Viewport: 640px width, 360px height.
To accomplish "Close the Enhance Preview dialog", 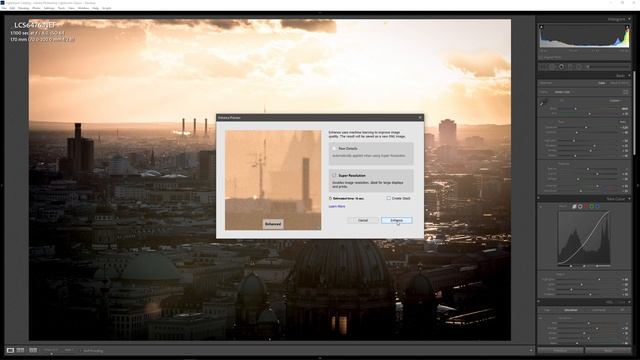I will [x=420, y=118].
